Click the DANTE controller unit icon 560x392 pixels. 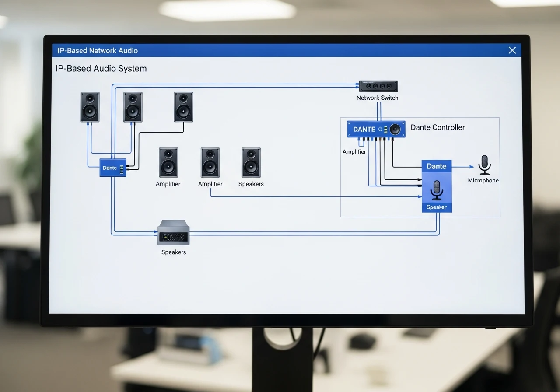point(376,129)
